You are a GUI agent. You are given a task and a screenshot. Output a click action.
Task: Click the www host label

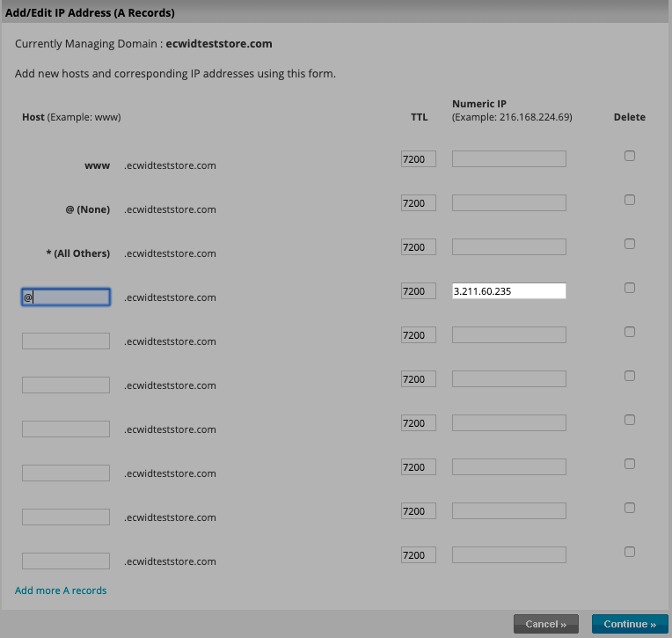[98, 165]
